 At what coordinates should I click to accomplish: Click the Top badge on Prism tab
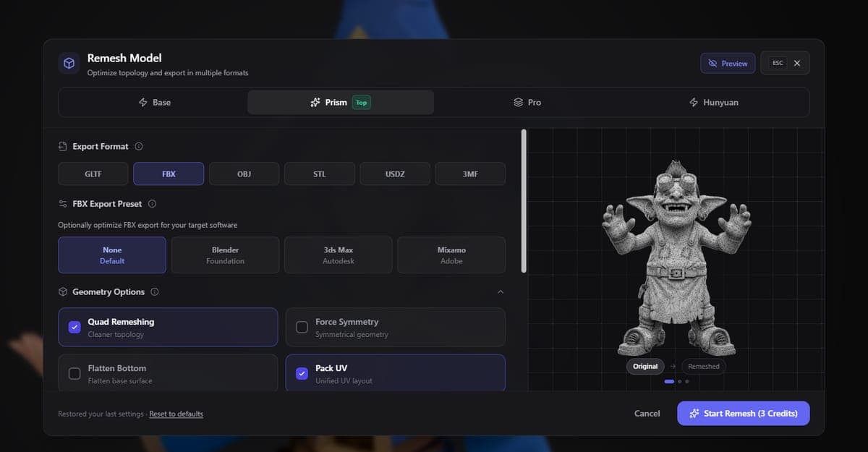point(361,103)
